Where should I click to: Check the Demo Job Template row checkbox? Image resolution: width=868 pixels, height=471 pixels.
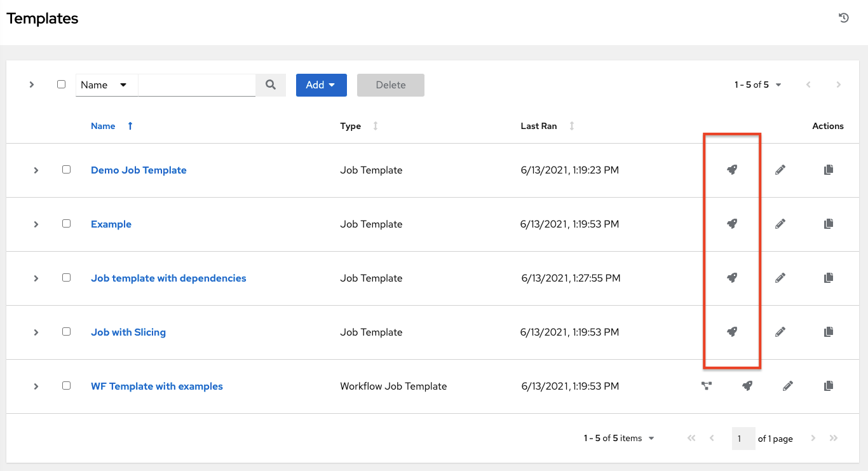point(66,170)
